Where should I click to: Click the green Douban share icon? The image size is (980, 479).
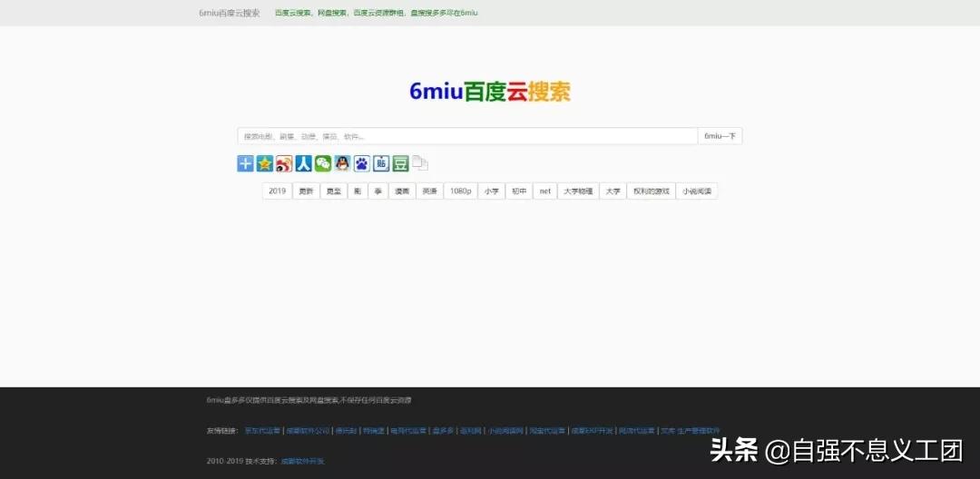(x=401, y=163)
